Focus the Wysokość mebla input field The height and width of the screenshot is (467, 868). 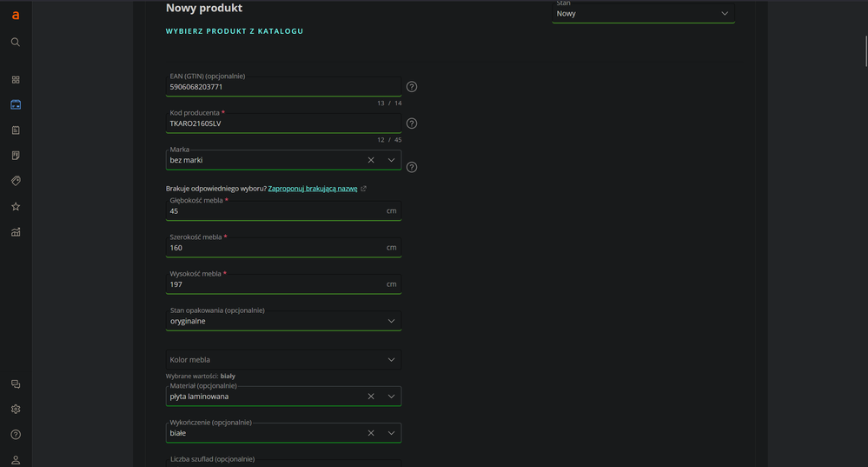(x=283, y=284)
